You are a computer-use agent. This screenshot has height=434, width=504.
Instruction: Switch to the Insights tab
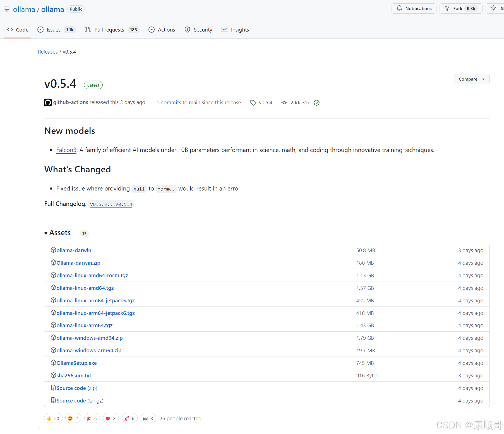click(x=235, y=30)
